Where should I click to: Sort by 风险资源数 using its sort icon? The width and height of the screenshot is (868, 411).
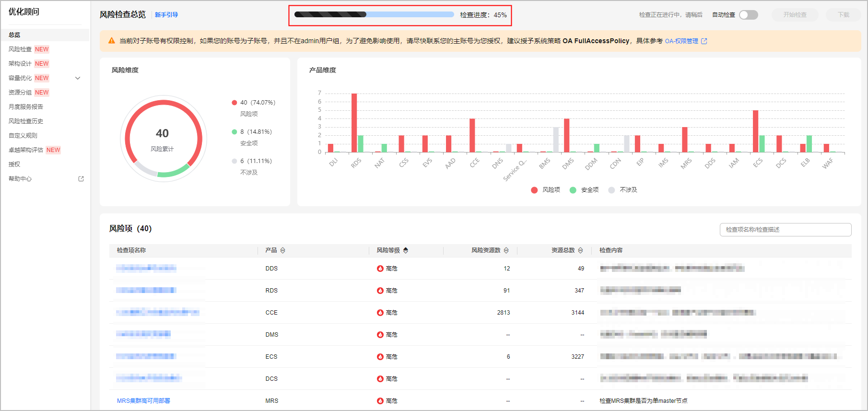(x=506, y=250)
